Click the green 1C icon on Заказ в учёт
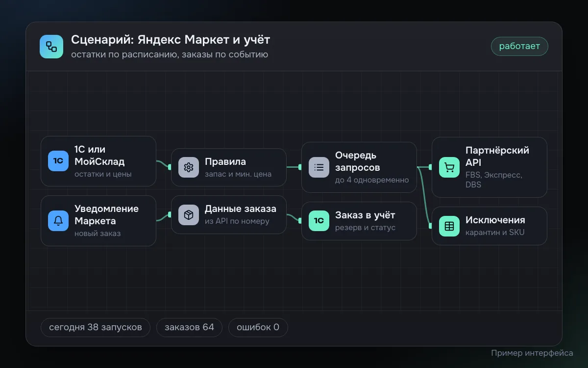 pyautogui.click(x=319, y=221)
